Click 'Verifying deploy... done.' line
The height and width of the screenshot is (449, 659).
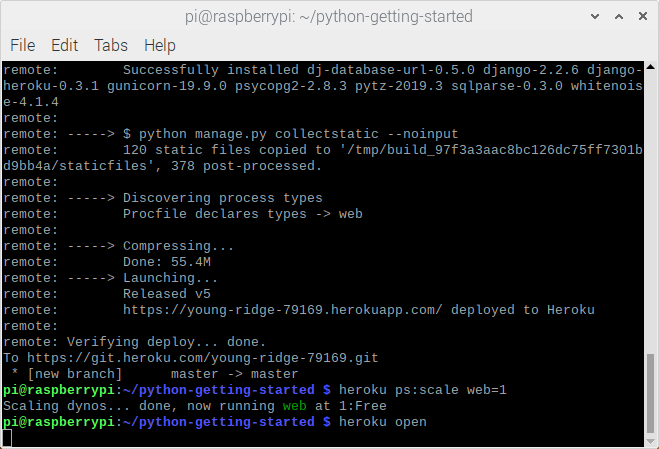click(x=166, y=342)
